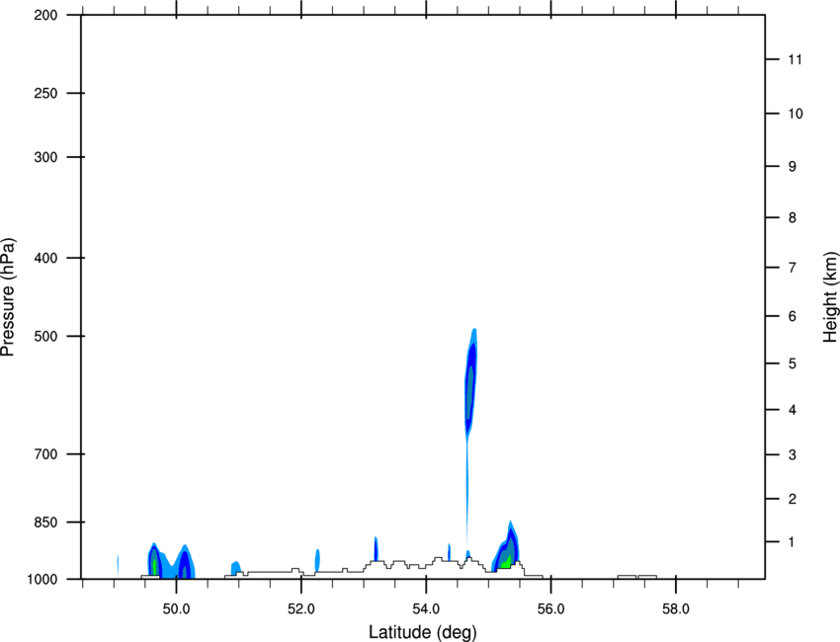Viewport: 840px width, 642px height.
Task: Click height tick label '2'
Action: 793,499
